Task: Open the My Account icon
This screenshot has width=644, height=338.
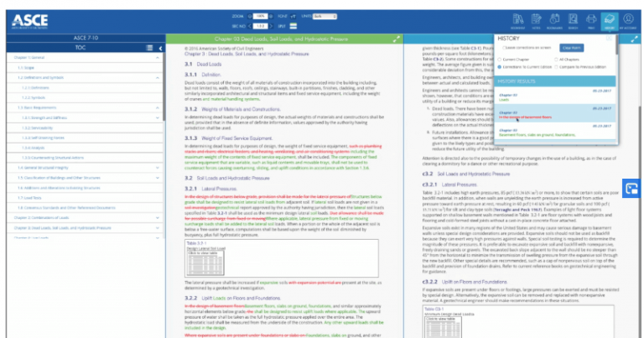Action: tap(627, 21)
